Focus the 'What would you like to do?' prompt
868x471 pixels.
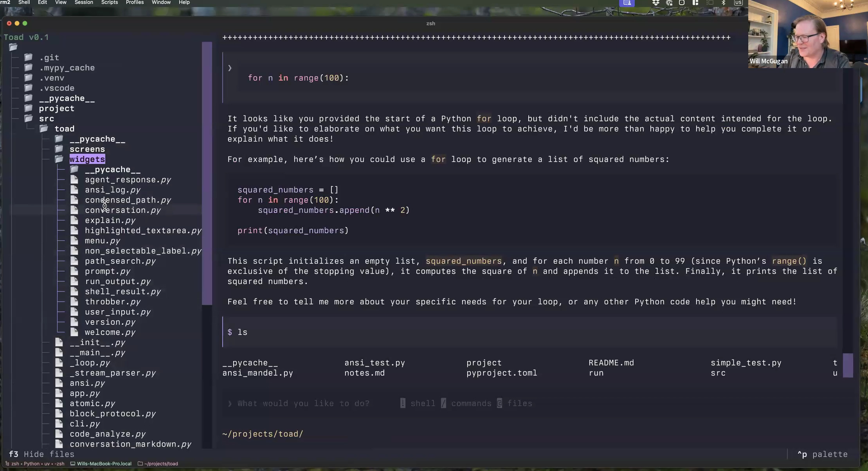point(303,403)
